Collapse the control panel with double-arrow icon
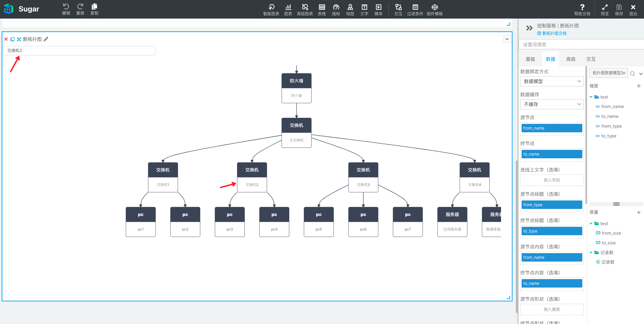The width and height of the screenshot is (644, 324). [529, 28]
